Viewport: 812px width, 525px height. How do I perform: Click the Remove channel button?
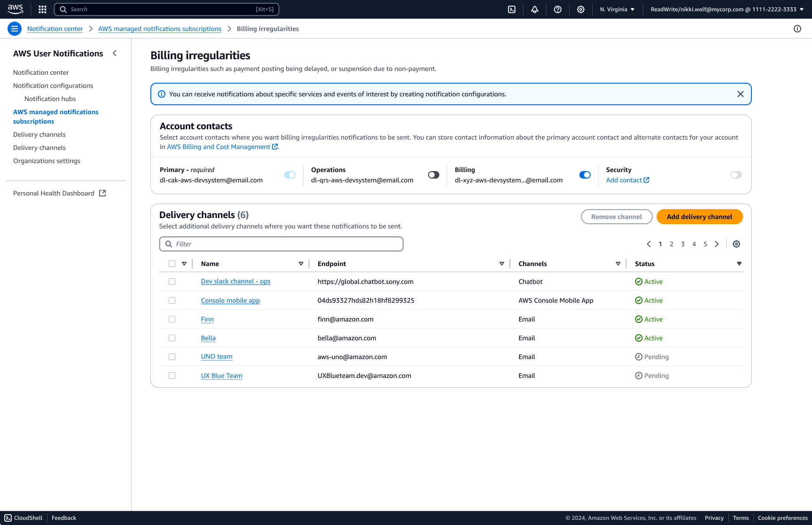[x=617, y=217]
